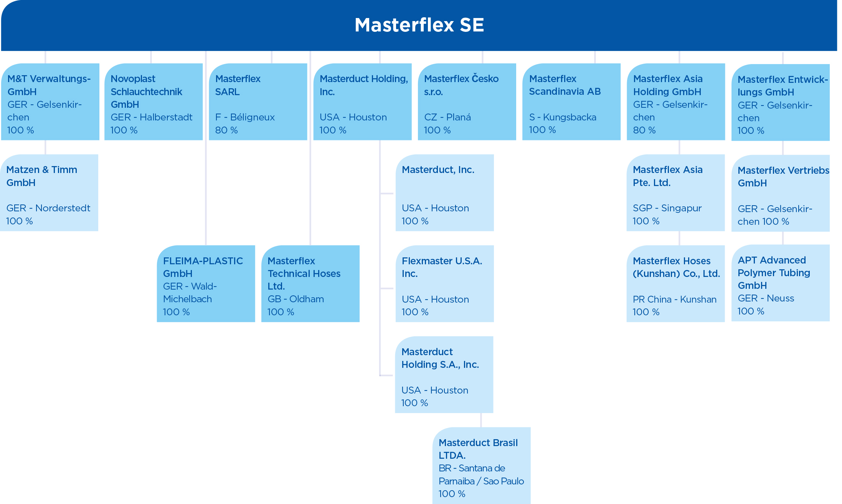Open the Masterduct Holding, Inc. box
The width and height of the screenshot is (842, 504).
[362, 102]
